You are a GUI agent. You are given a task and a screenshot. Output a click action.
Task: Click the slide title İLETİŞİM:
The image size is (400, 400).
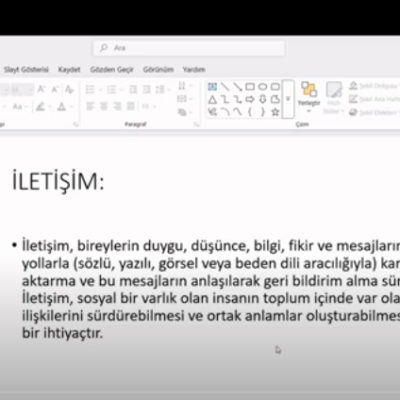tap(58, 182)
